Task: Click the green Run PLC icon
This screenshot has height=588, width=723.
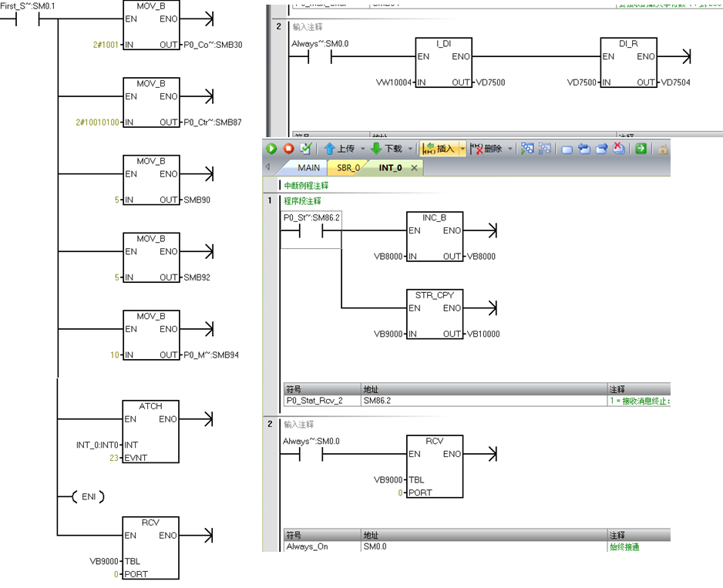Action: (x=271, y=149)
